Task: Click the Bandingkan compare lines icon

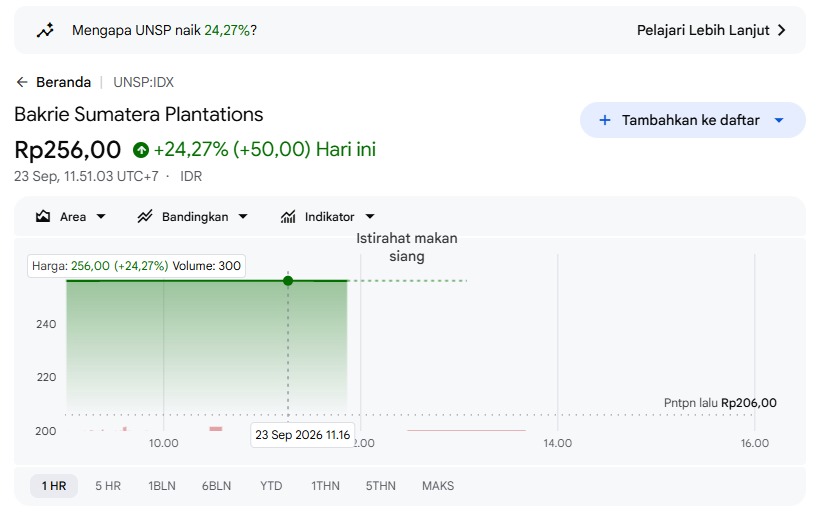Action: pyautogui.click(x=145, y=216)
